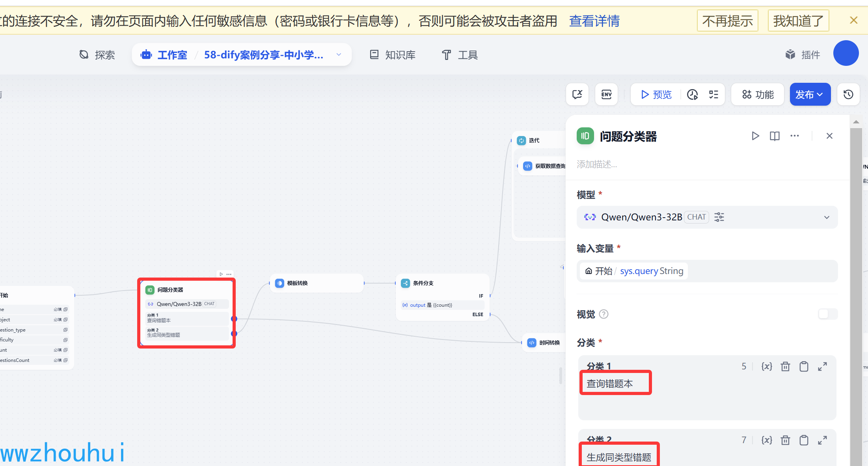Open the help book icon in panel header
Image resolution: width=868 pixels, height=466 pixels.
(775, 136)
